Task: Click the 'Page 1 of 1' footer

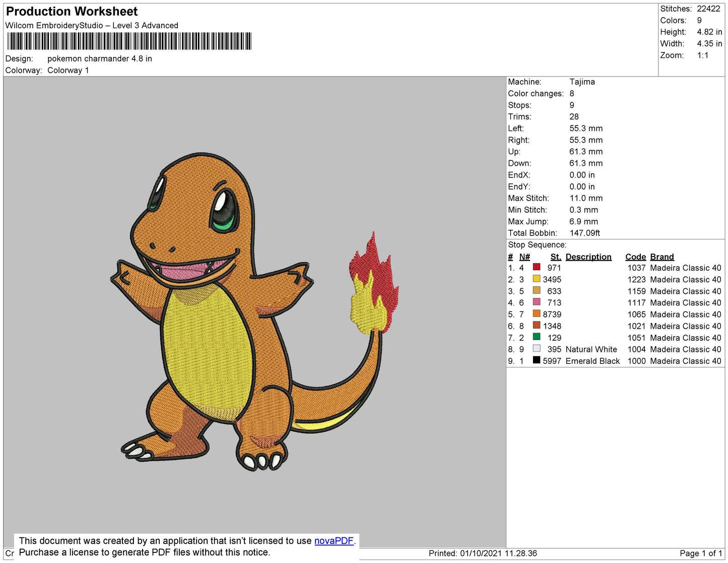Action: (x=701, y=553)
